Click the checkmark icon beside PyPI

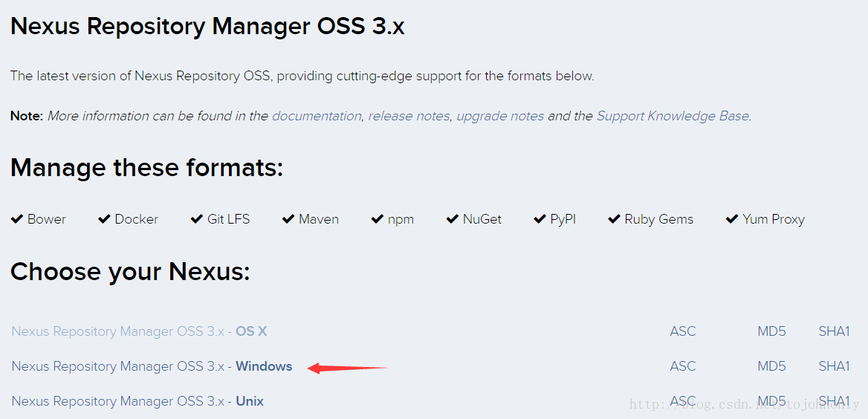[x=540, y=219]
